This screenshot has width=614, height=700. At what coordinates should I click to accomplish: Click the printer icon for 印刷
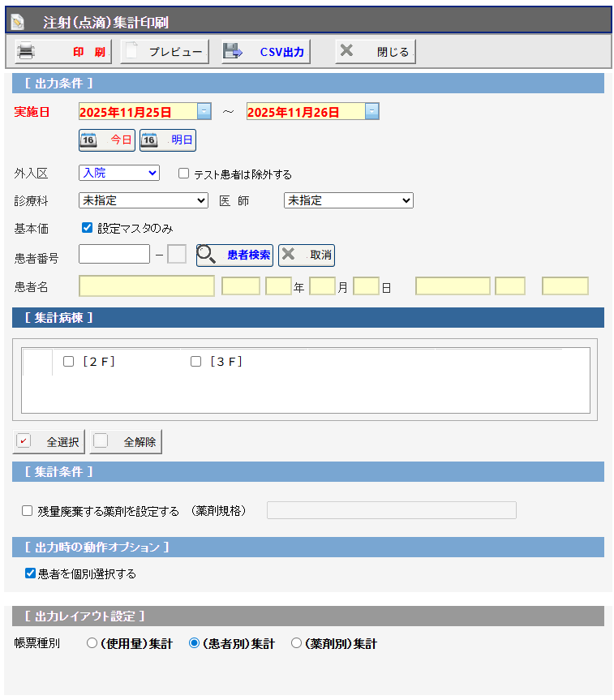pos(27,51)
